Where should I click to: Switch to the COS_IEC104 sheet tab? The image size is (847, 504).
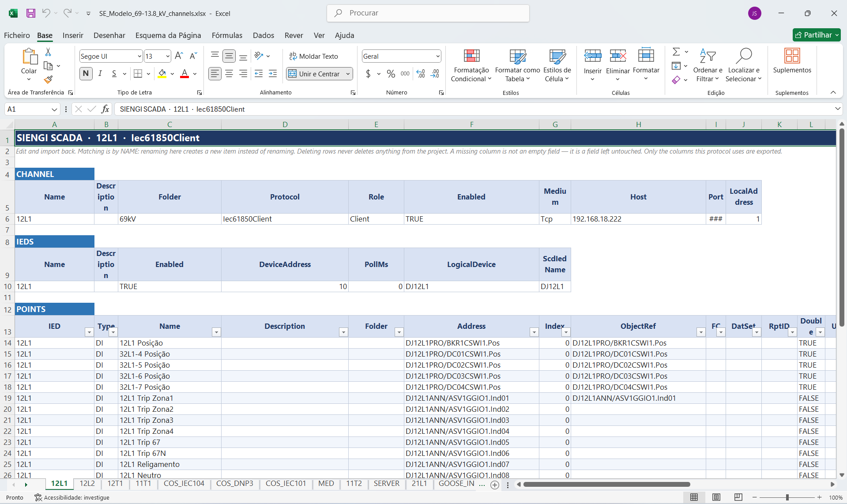pos(184,484)
